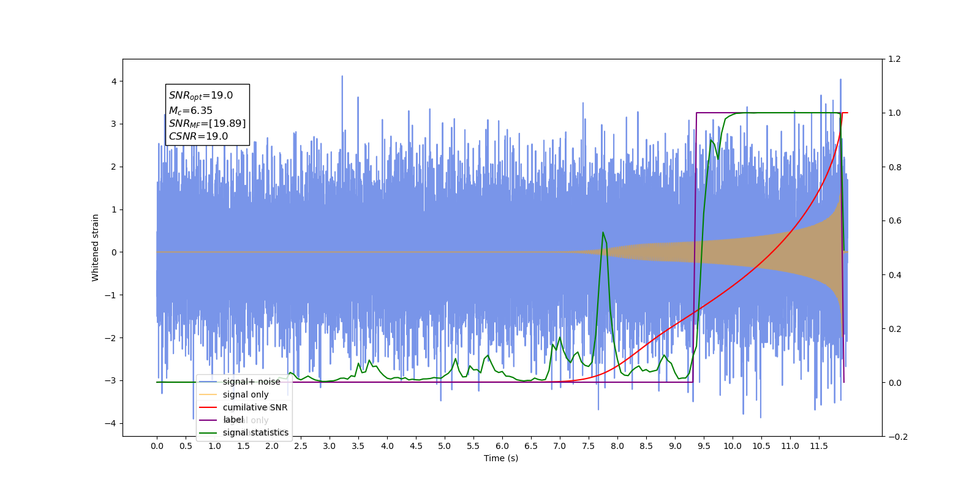Click the left y-axis tick label 4
This screenshot has width=980, height=490.
[113, 81]
